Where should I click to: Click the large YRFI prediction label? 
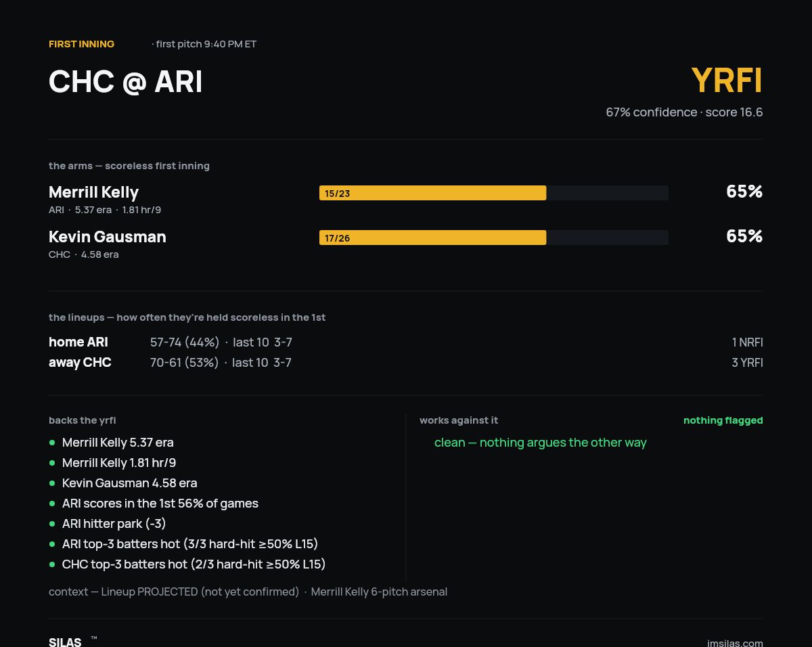tap(727, 81)
